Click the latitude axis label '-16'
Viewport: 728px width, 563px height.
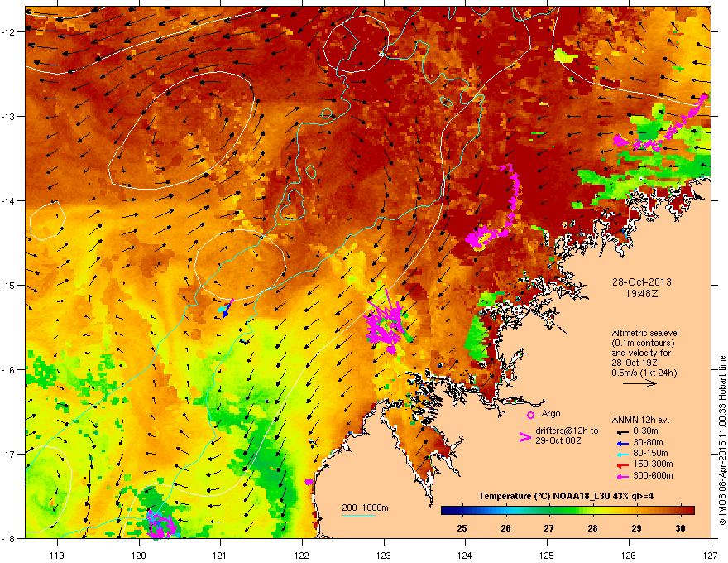tap(9, 370)
